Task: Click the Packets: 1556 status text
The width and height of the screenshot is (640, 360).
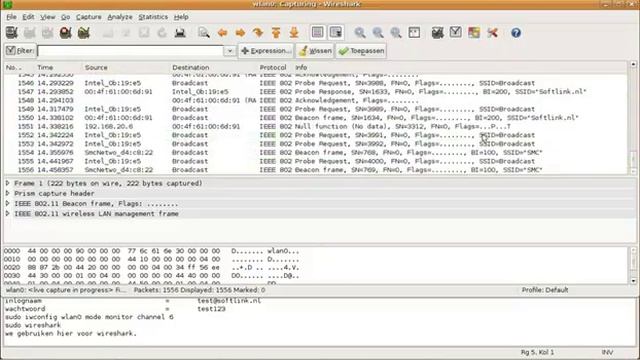Action: click(x=199, y=290)
